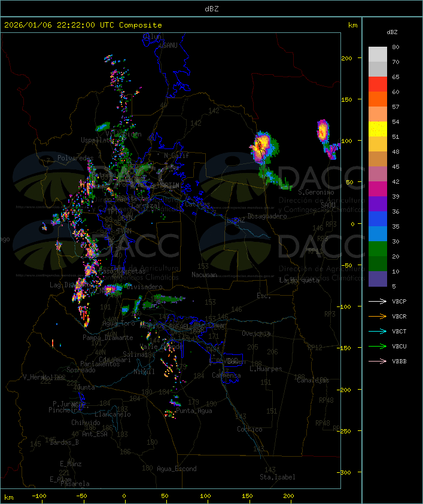Click the white VBCP arrow in legend
Image resolution: width=423 pixels, height=504 pixels.
coord(378,302)
